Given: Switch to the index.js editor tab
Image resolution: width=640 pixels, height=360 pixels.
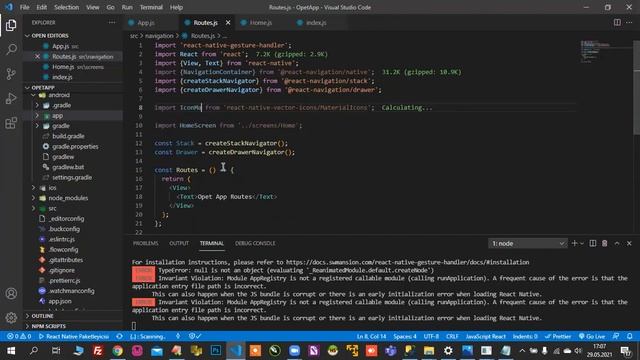Looking at the screenshot, I should 316,22.
